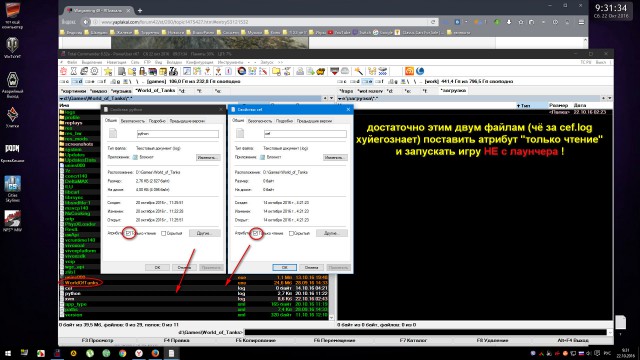
Task: Open the Файл menu in Total Commander
Action: tap(72, 62)
